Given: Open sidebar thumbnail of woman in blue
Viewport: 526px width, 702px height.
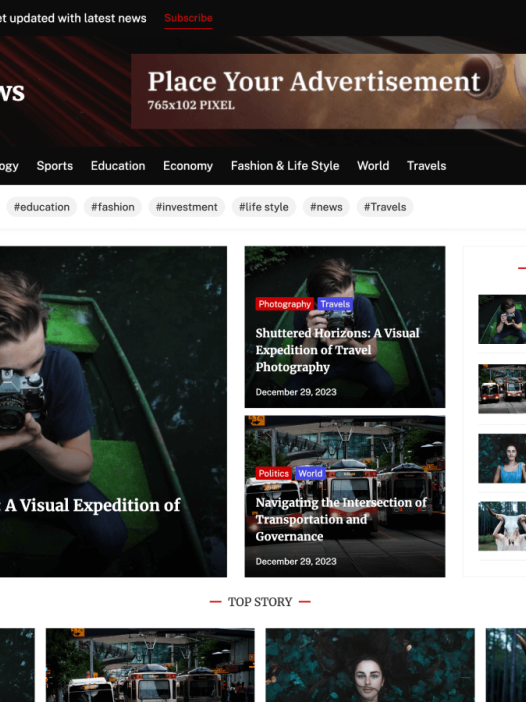Looking at the screenshot, I should click(x=502, y=458).
